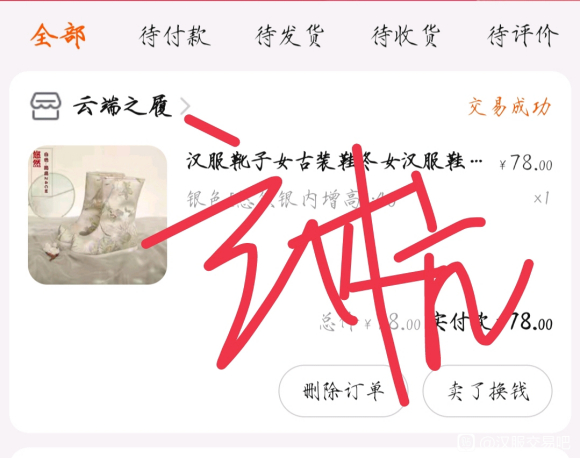
Task: Tap the 卖了换钱 button
Action: [x=488, y=391]
